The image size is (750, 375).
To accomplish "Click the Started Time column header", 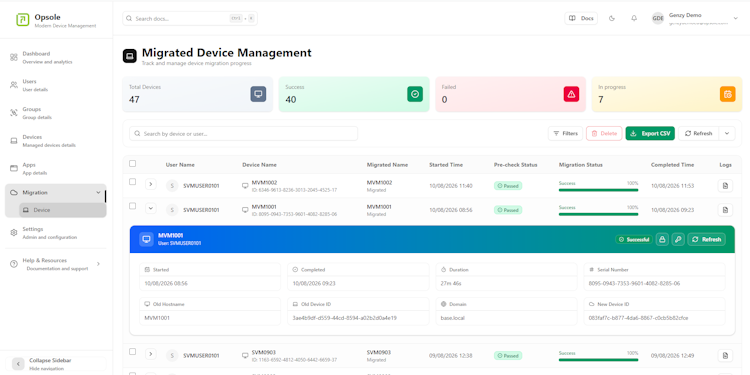I will 446,165.
